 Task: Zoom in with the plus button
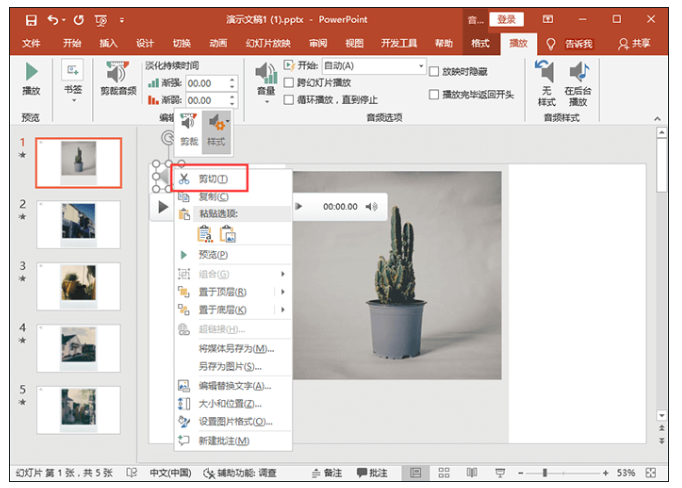click(605, 473)
